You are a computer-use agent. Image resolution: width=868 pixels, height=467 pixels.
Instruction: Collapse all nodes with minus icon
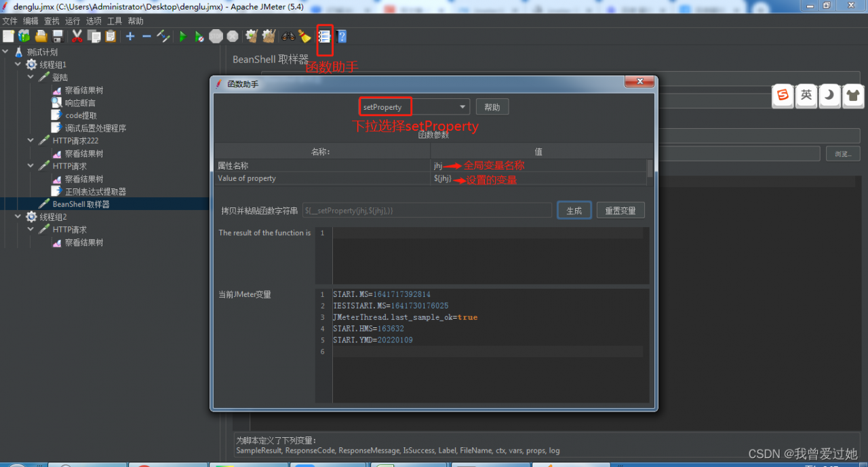146,37
